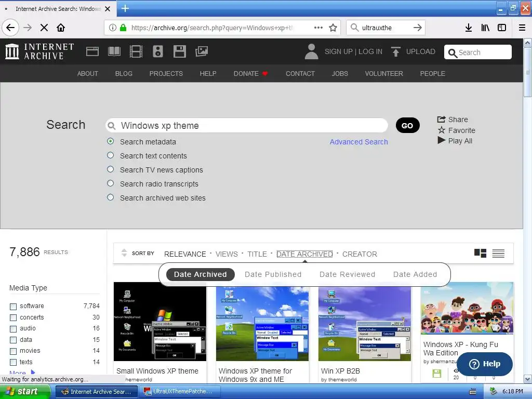This screenshot has height=399, width=532.
Task: Choose Date Reviewed sort option
Action: pos(348,274)
